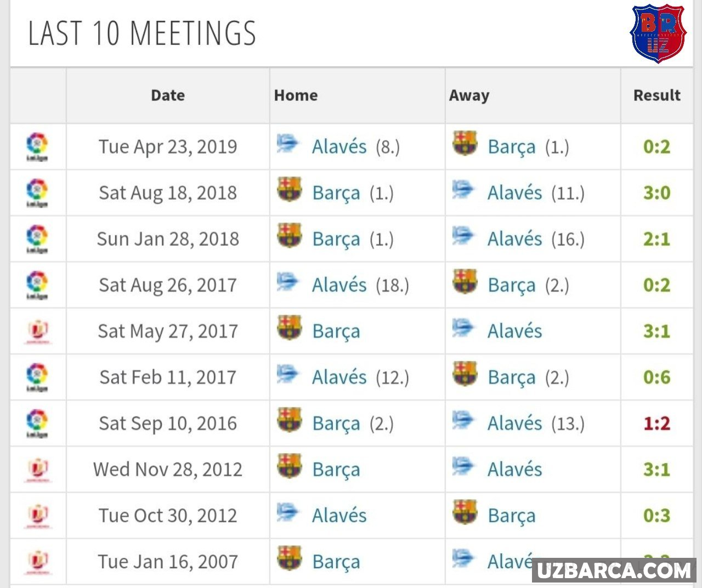The width and height of the screenshot is (702, 588).
Task: Click the UZBARCA.COM watermark
Action: tap(614, 570)
